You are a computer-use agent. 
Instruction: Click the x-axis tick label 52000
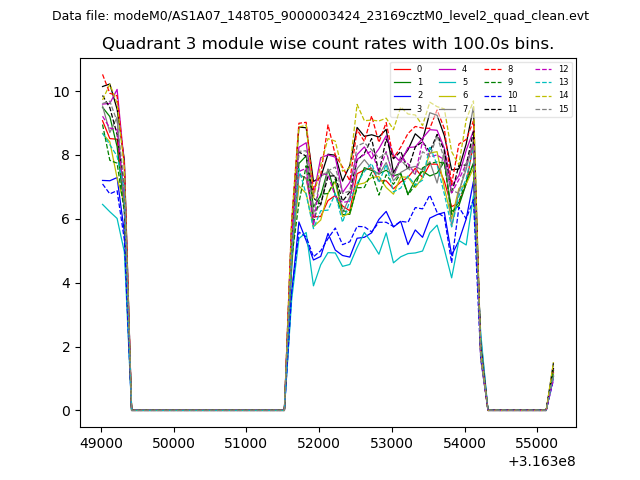pos(319,441)
